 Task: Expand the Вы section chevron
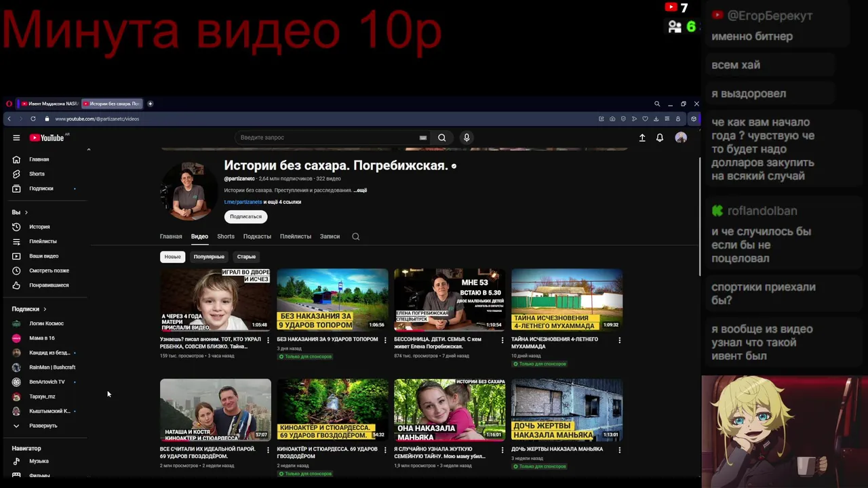coord(26,212)
